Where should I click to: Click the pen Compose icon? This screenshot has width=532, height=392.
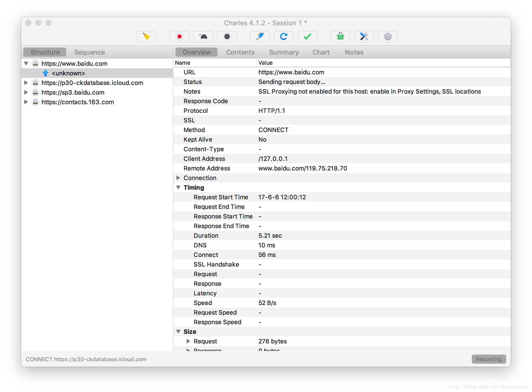pos(260,37)
